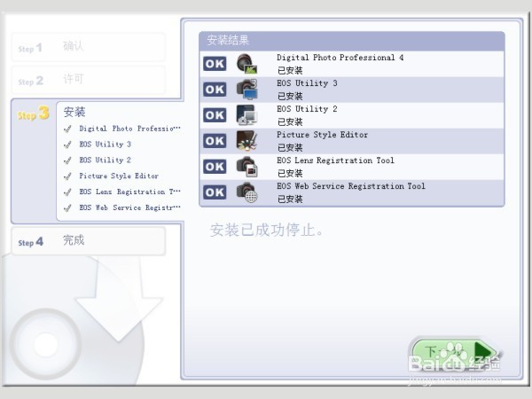
Task: Click the Picture Style Editor icon
Action: pos(246,141)
